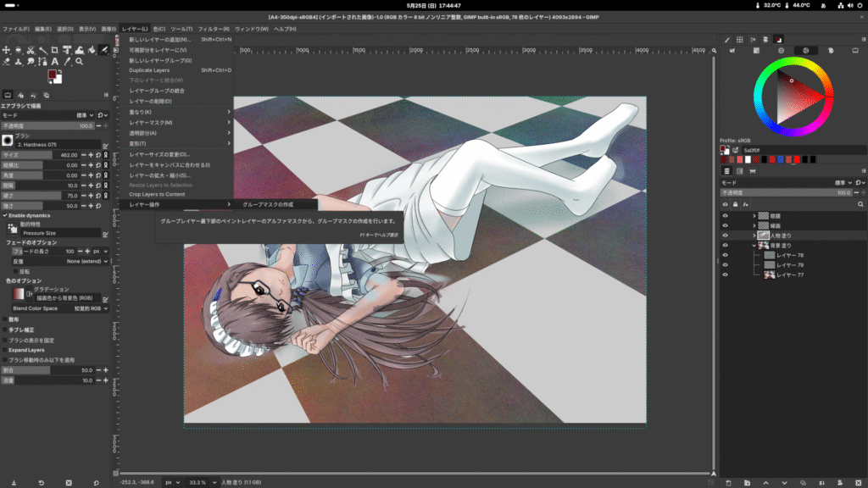
Task: Enable the 手ブレ補正 checkbox
Action: point(5,330)
